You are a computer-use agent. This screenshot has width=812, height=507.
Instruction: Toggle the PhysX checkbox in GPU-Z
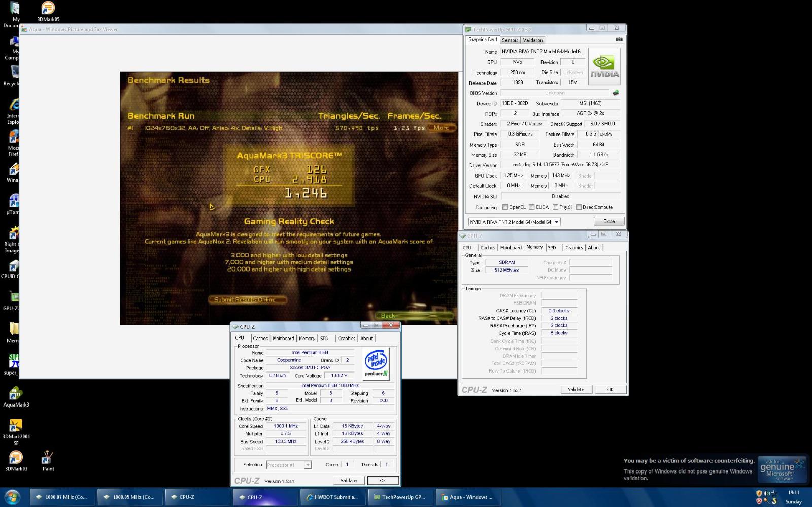(555, 207)
